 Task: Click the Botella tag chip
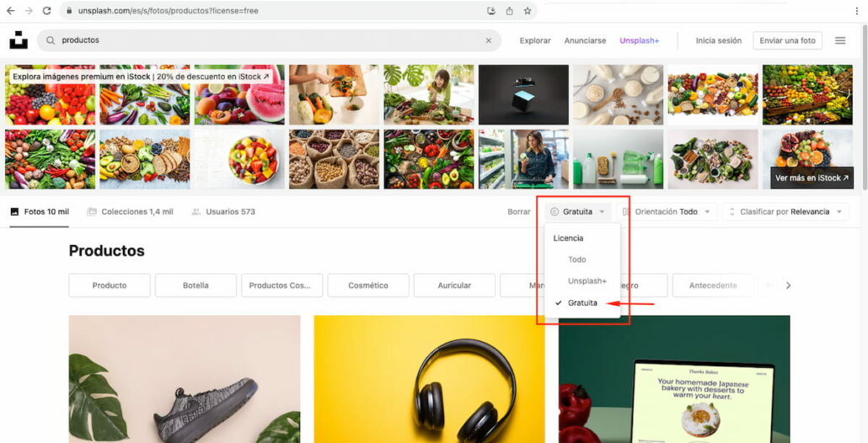pyautogui.click(x=196, y=286)
